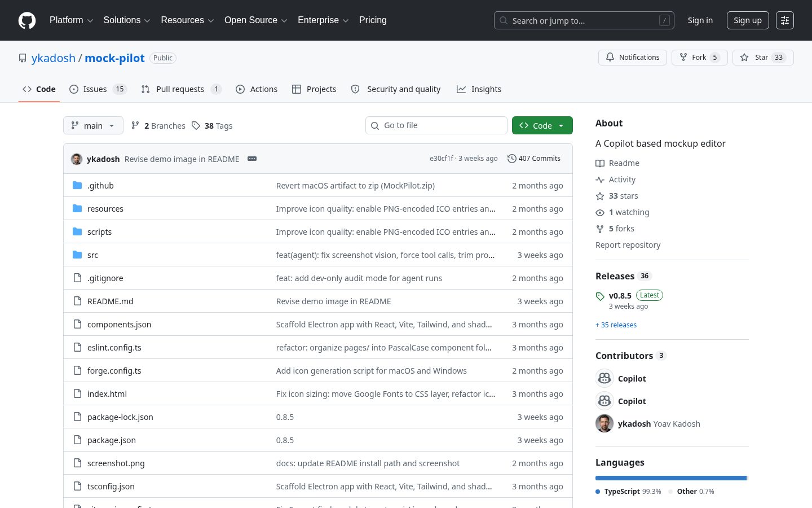Star the mock-pilot repository

coord(763,58)
